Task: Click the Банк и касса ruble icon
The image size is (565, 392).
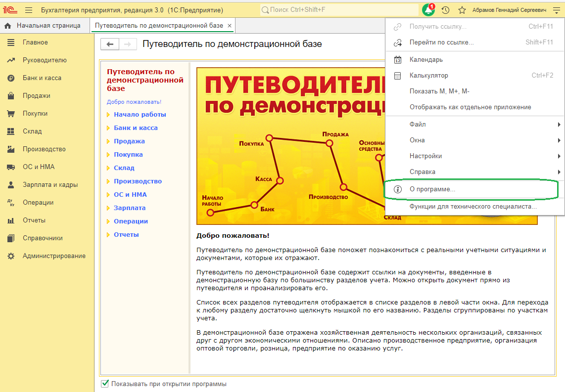Action: pos(11,78)
